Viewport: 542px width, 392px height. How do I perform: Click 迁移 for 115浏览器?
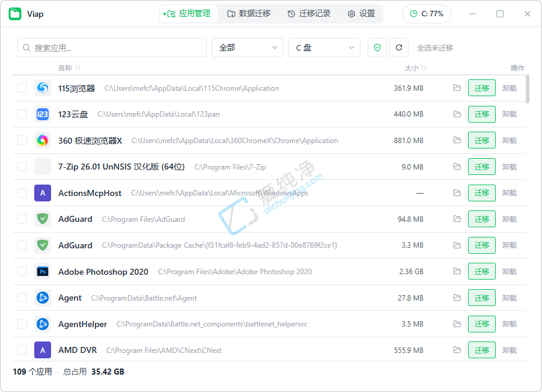[x=482, y=88]
